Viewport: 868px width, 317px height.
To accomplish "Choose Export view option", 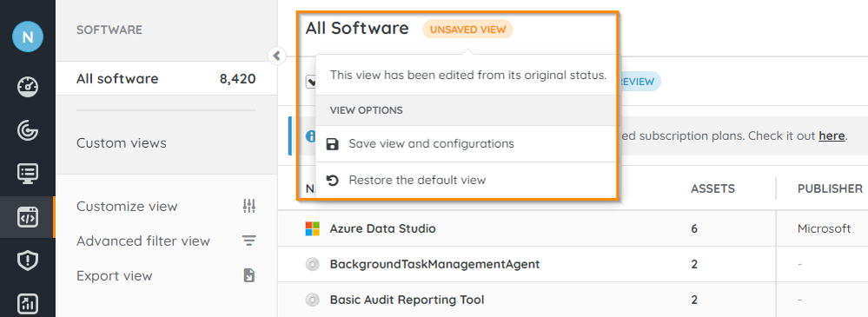I will pos(114,275).
